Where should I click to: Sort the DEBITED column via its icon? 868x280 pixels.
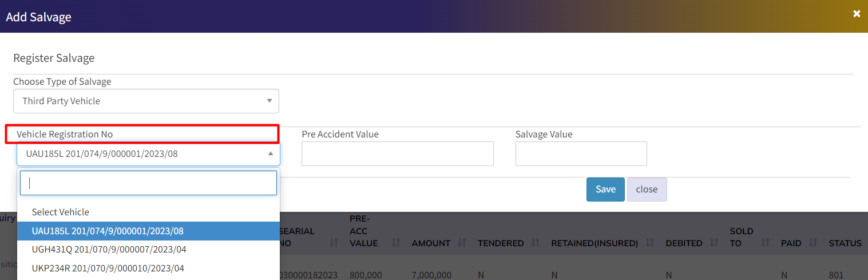pos(714,243)
